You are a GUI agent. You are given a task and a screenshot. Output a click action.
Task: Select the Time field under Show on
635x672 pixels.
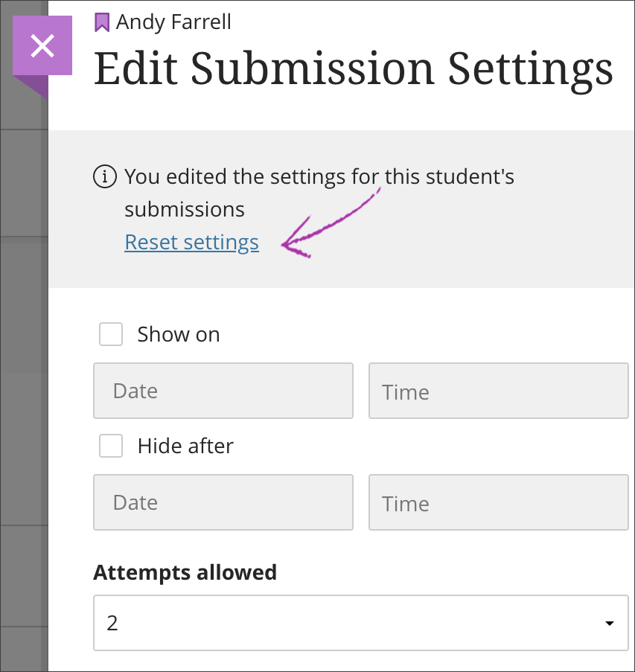pyautogui.click(x=499, y=391)
